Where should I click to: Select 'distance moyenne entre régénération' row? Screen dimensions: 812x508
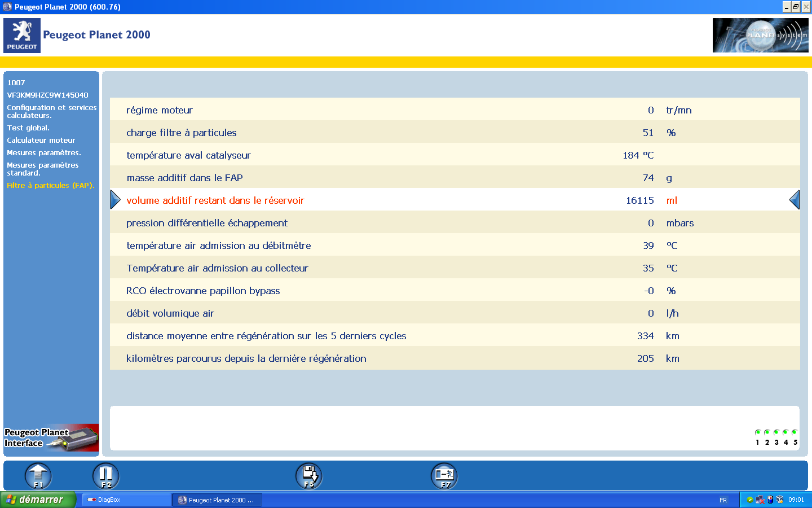(455, 335)
